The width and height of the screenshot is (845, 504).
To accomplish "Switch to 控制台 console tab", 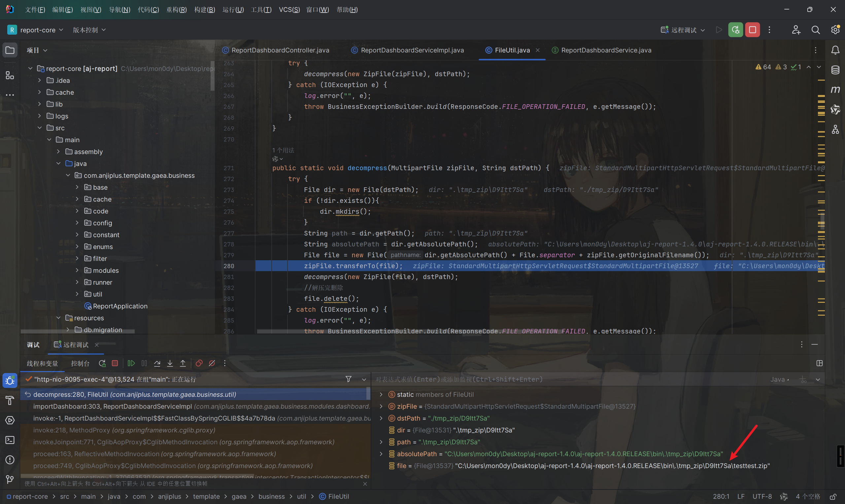I will pyautogui.click(x=80, y=363).
